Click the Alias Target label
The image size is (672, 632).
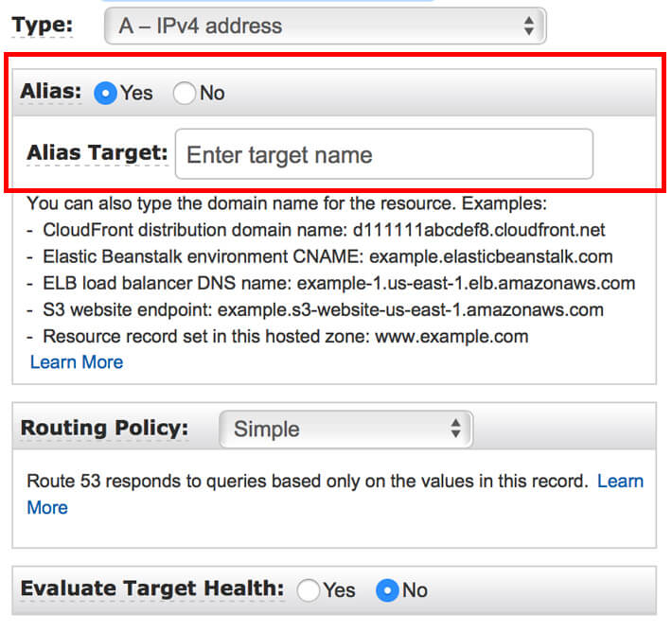[97, 153]
